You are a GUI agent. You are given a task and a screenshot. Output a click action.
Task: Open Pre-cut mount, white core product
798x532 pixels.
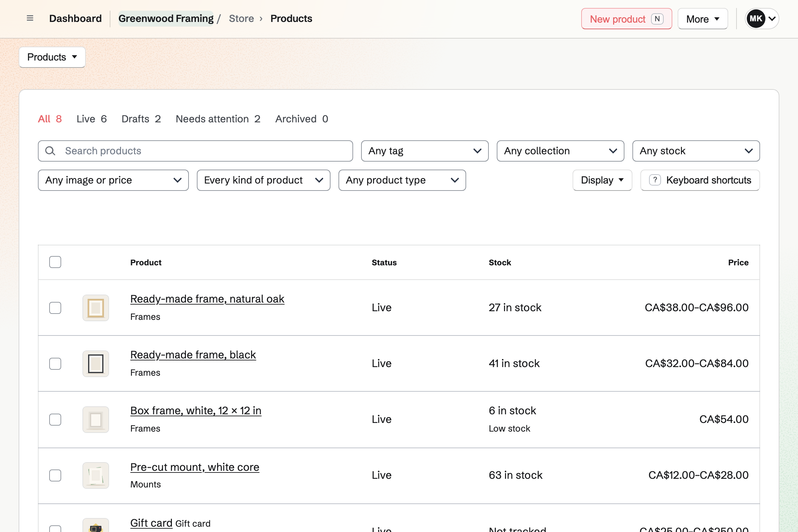[195, 467]
